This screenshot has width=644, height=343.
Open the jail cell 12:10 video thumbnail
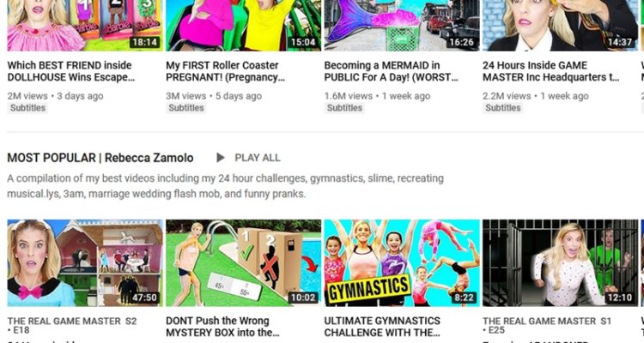coord(560,263)
